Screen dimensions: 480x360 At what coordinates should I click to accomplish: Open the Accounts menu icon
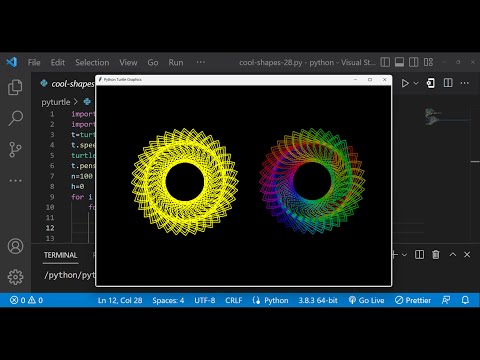[15, 246]
